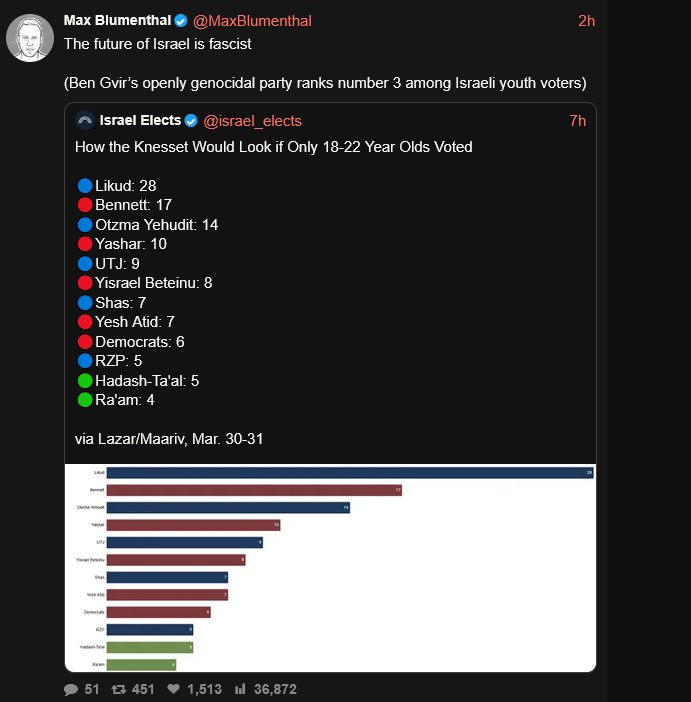The height and width of the screenshot is (702, 691).
Task: Click the 2h timestamp link
Action: (x=586, y=21)
